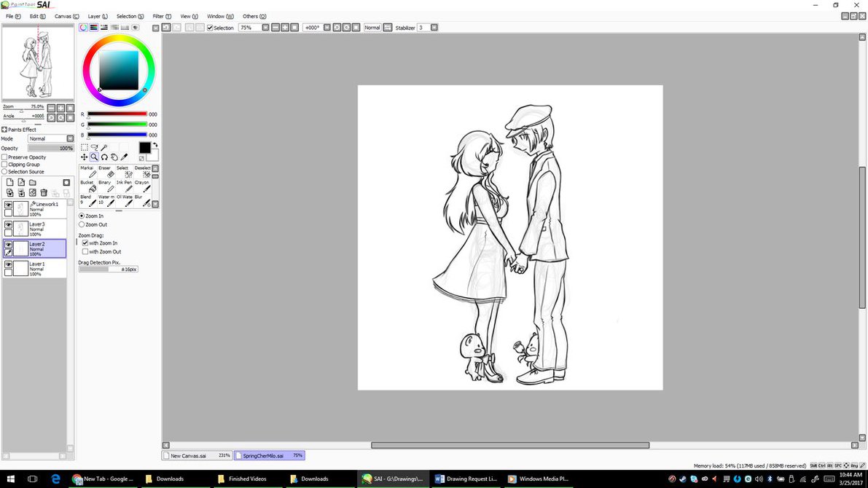Select the Linework1 layer

pyautogui.click(x=47, y=209)
